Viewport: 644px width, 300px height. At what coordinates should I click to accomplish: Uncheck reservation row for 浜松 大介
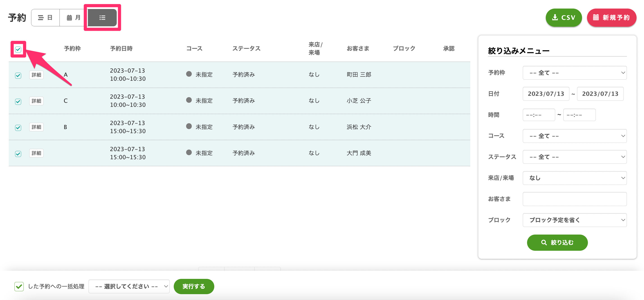18,127
